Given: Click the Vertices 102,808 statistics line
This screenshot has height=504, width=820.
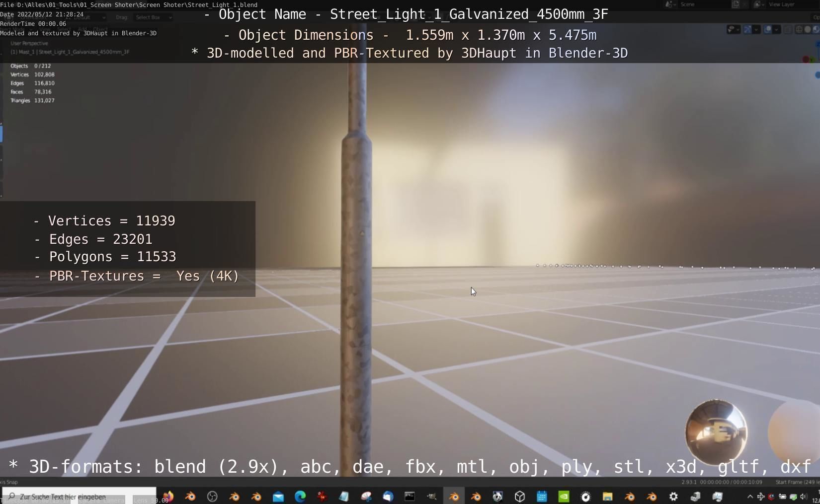Looking at the screenshot, I should [33, 74].
